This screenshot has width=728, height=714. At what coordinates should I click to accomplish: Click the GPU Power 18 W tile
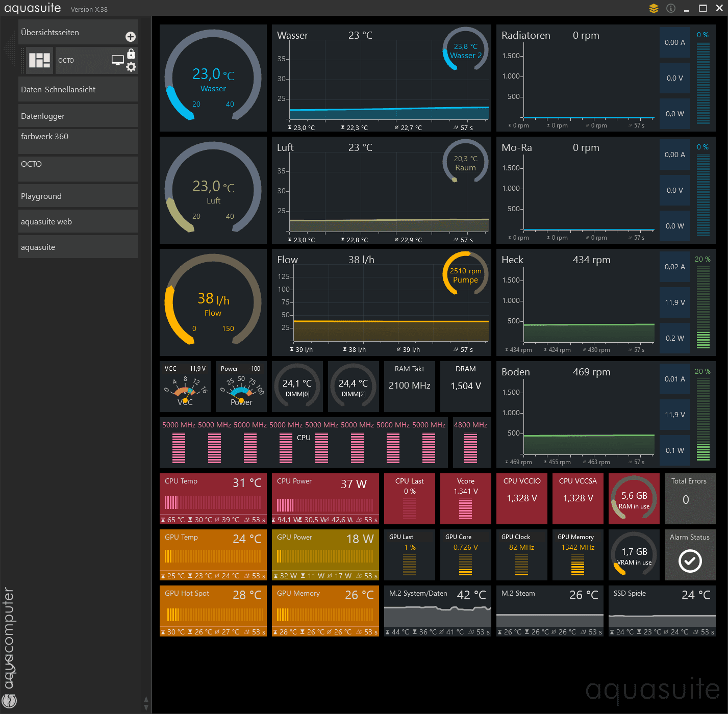(x=325, y=555)
